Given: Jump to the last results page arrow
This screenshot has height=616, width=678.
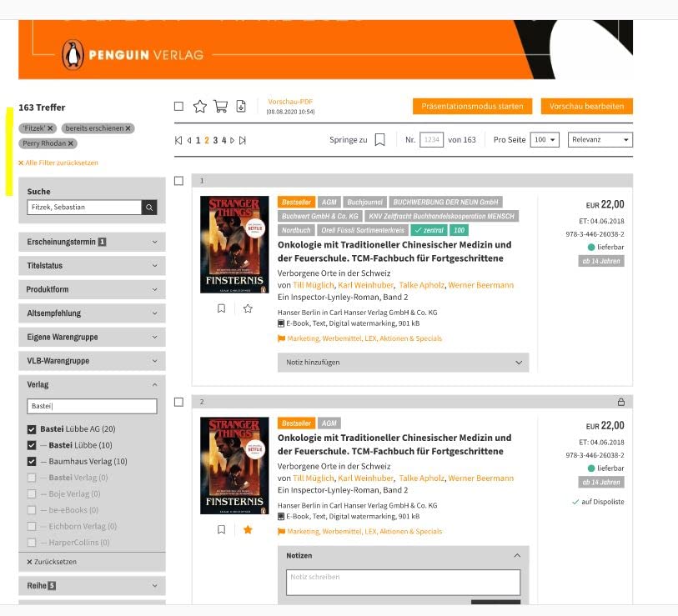Looking at the screenshot, I should coord(243,140).
